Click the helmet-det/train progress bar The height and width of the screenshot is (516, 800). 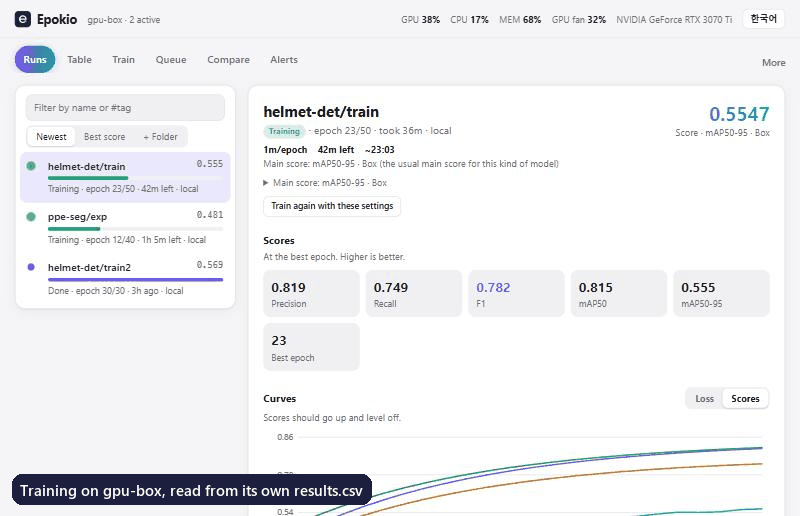[x=135, y=178]
